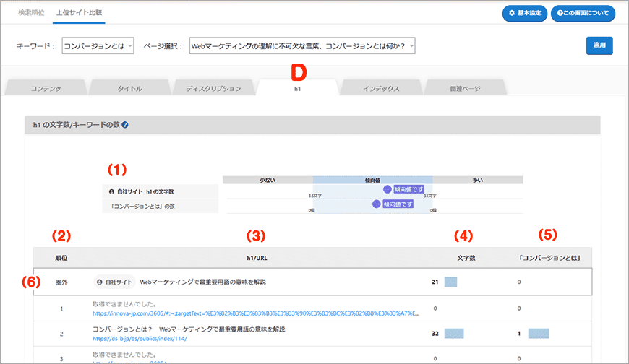Select the purple marker on h1の文字数 row

click(388, 189)
